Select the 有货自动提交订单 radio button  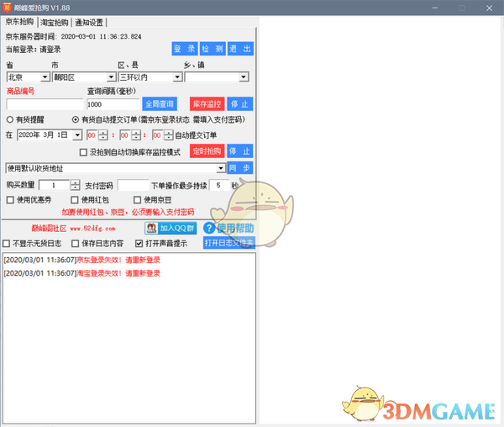[x=76, y=119]
